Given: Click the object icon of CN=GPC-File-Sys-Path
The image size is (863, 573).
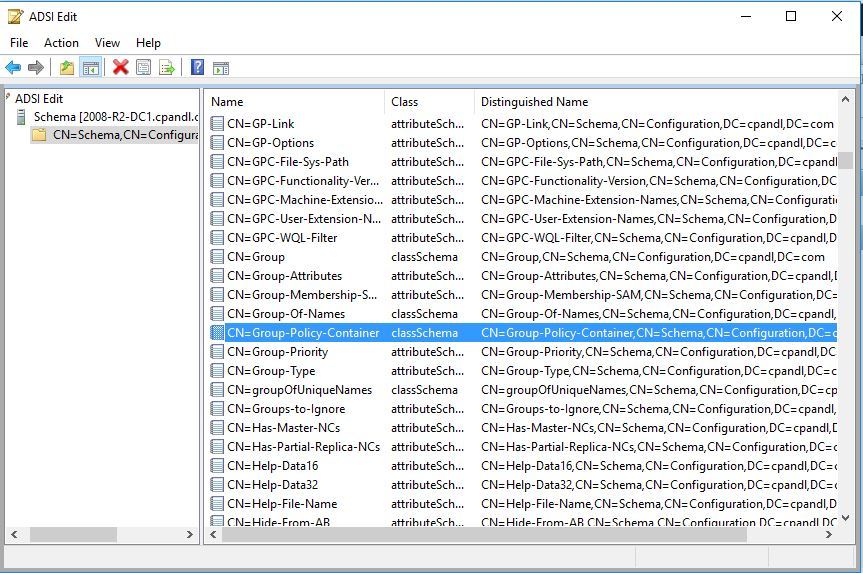Looking at the screenshot, I should pyautogui.click(x=217, y=162).
